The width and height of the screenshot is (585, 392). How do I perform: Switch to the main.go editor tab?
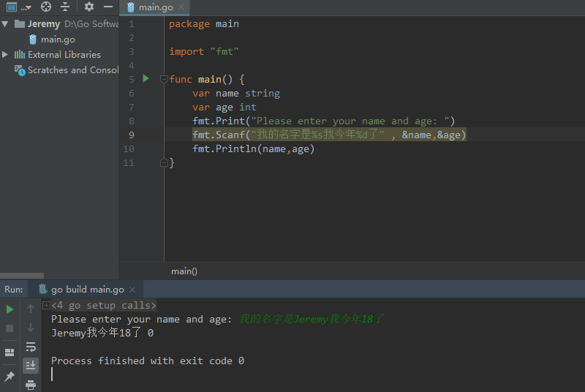pos(155,7)
